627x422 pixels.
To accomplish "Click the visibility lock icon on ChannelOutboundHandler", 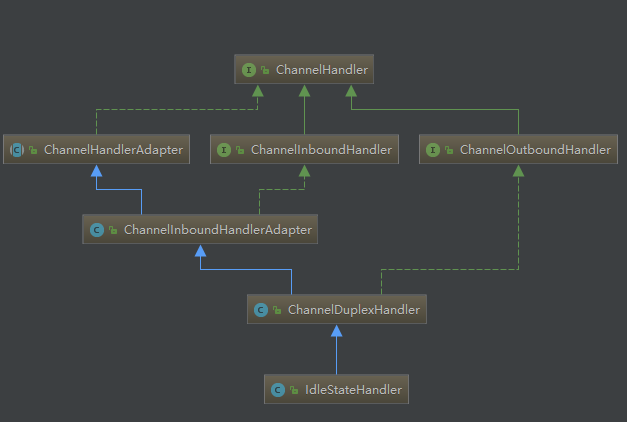I will pyautogui.click(x=448, y=150).
